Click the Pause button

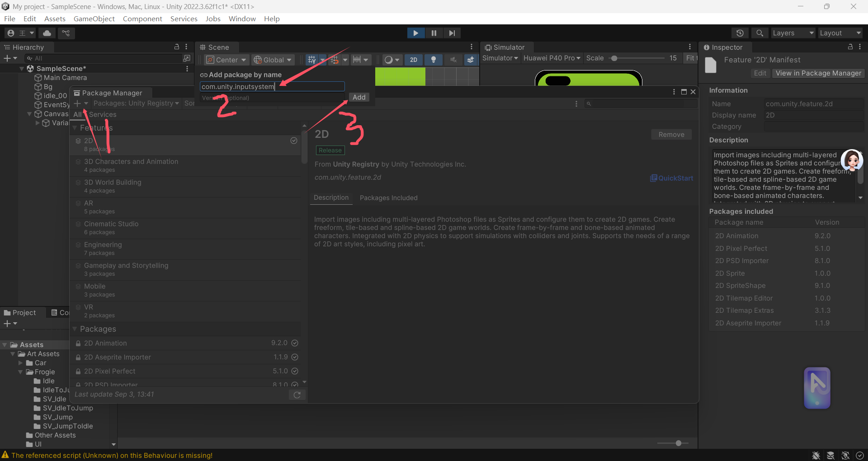434,33
